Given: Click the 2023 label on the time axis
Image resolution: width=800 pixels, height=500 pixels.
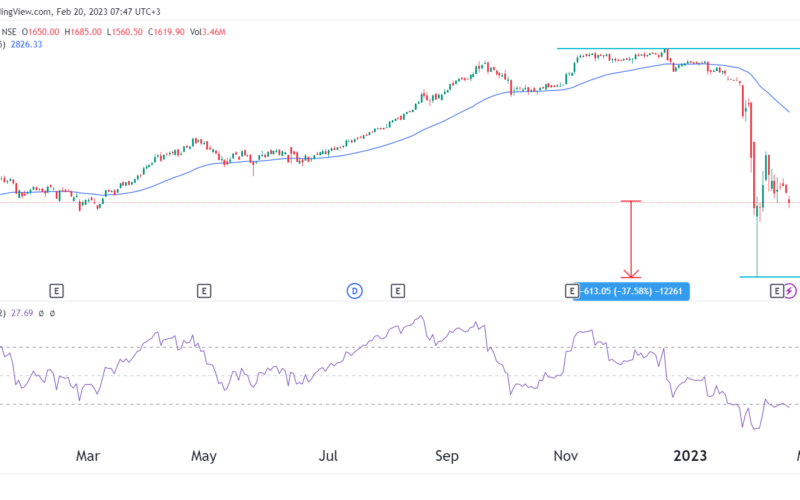Looking at the screenshot, I should pyautogui.click(x=689, y=456).
